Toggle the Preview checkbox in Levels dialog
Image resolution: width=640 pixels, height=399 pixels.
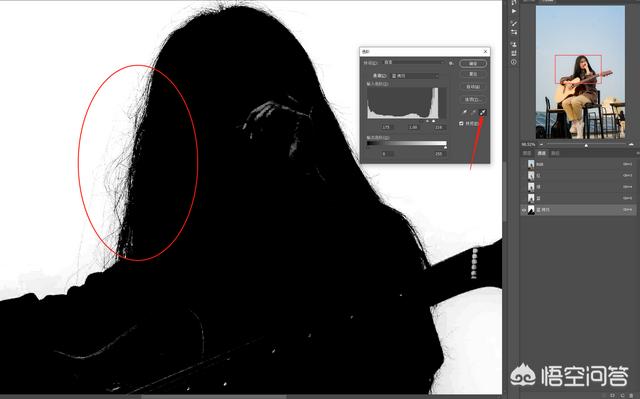[461, 123]
